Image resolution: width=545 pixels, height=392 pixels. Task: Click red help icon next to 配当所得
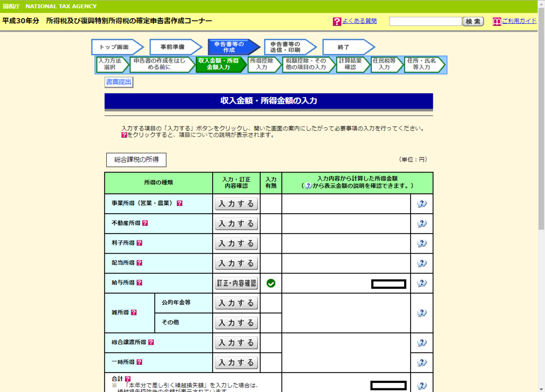(x=139, y=263)
